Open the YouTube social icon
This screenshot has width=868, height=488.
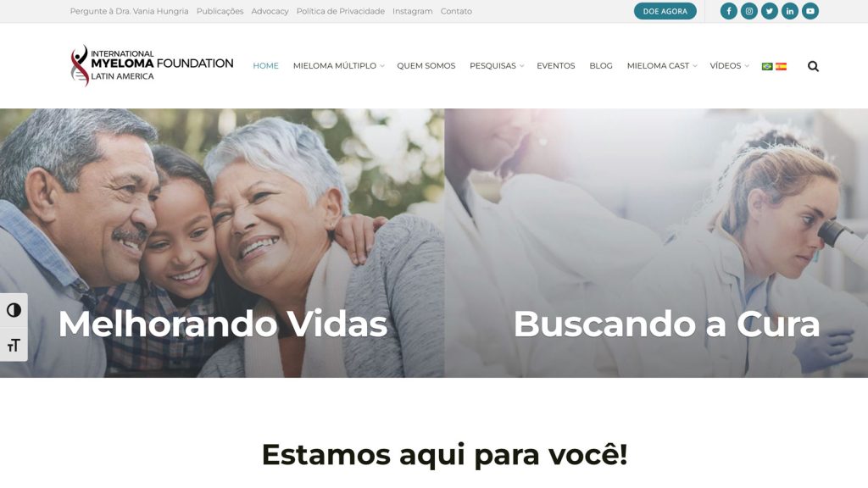point(810,11)
